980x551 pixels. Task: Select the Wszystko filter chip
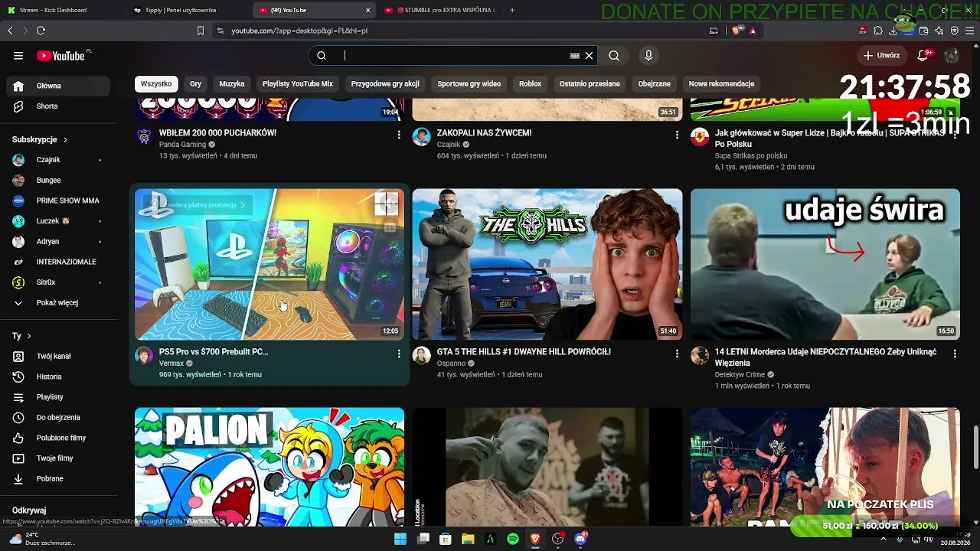click(156, 83)
